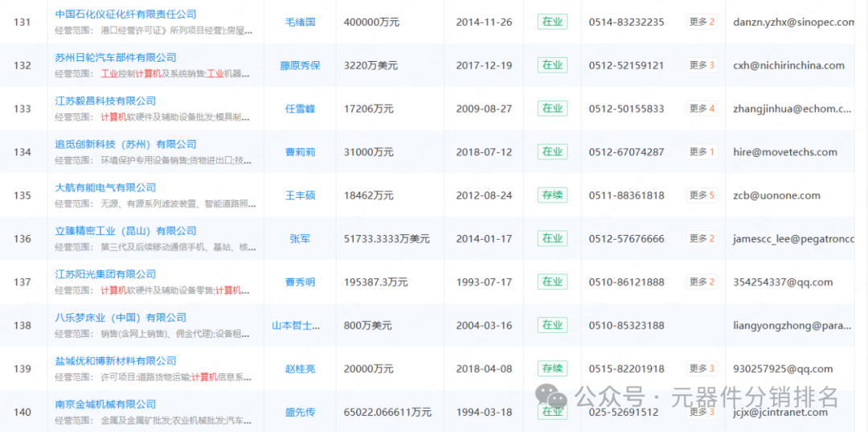Expand 更多 4 phones for row 133
Screen dimensions: 868x432
coord(702,108)
